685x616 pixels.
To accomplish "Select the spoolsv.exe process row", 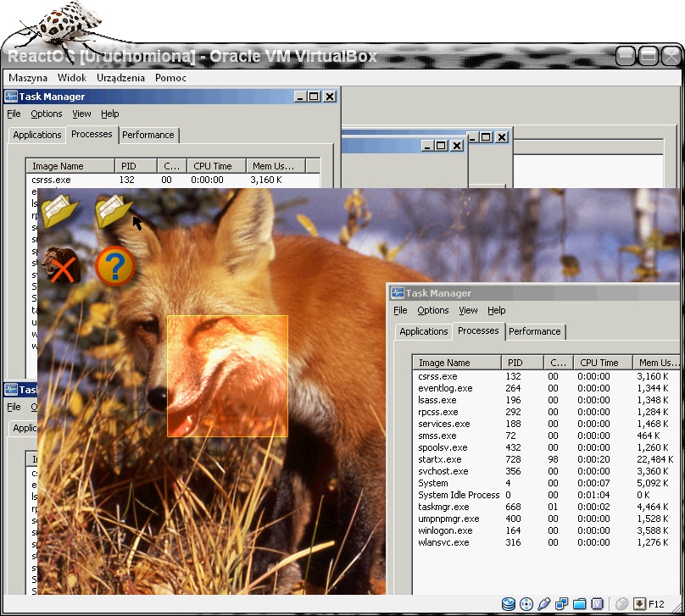I will pyautogui.click(x=546, y=447).
